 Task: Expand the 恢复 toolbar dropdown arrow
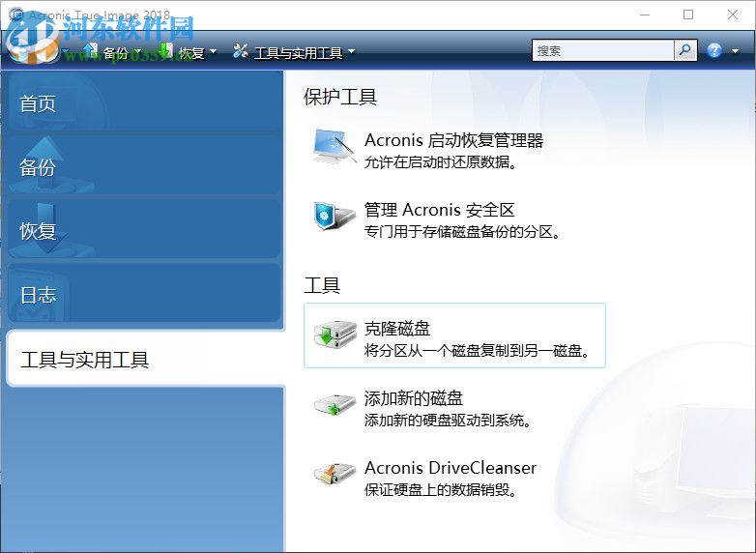(x=213, y=51)
